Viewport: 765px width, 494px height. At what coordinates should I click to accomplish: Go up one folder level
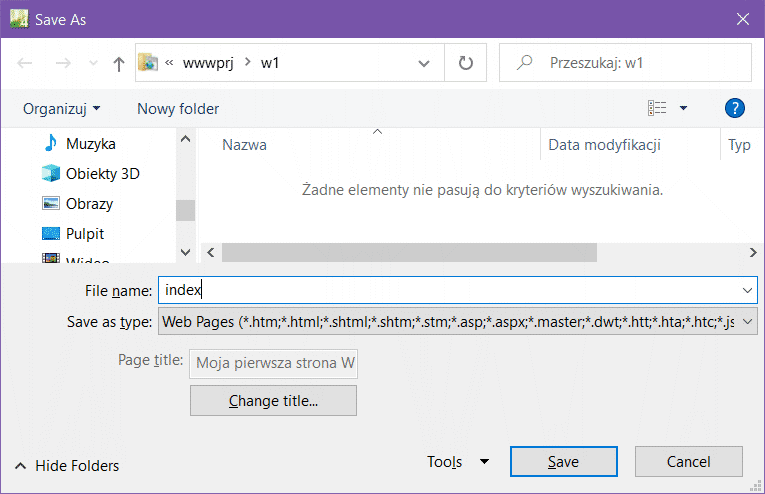point(119,63)
